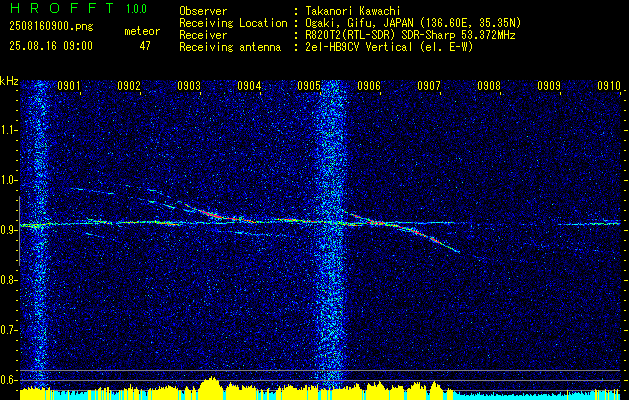Viewport: 629px width, 400px height.
Task: Click frequency axis label 1.0
Action: coord(8,180)
